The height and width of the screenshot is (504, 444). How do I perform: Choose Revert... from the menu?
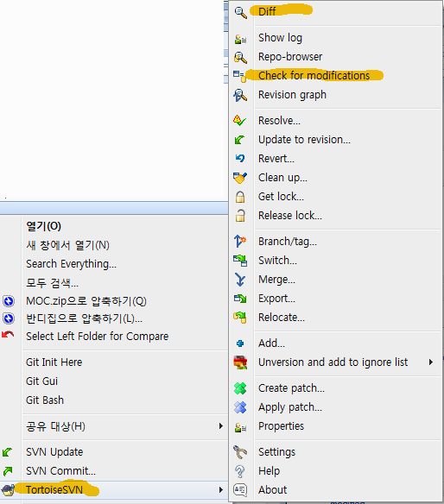pyautogui.click(x=276, y=159)
